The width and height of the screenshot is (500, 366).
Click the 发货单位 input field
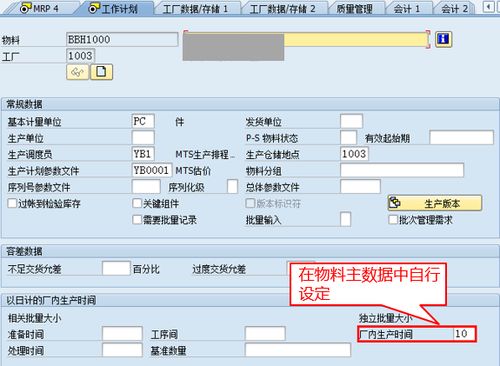coord(351,121)
